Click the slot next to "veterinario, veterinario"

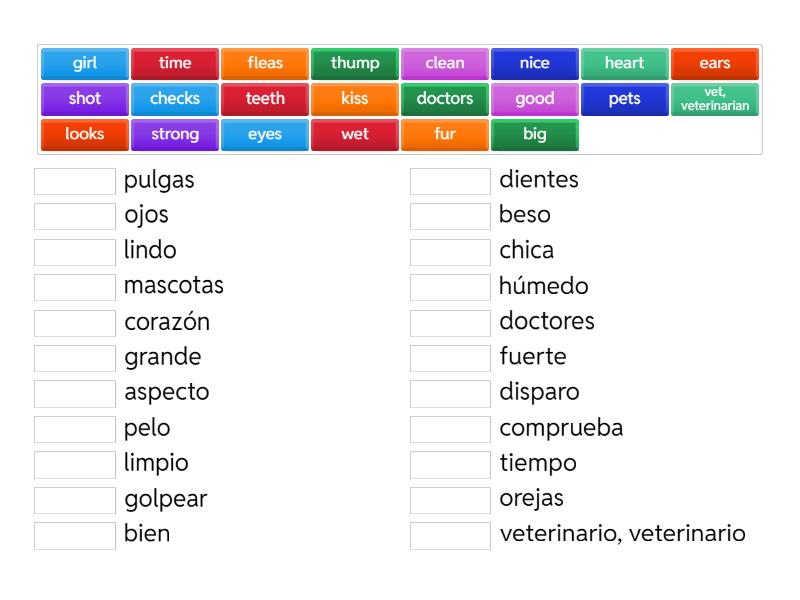coord(450,535)
